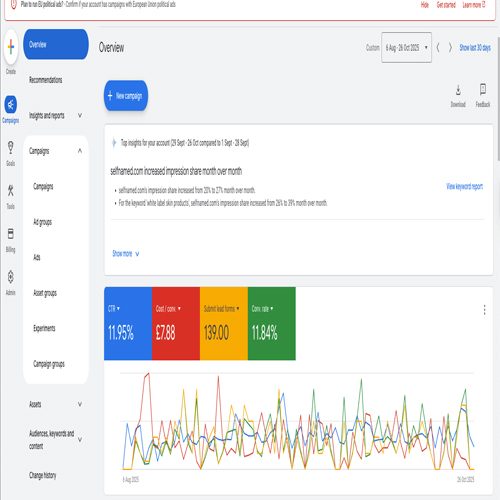
Task: Open the Admin gear icon
Action: [x=11, y=277]
